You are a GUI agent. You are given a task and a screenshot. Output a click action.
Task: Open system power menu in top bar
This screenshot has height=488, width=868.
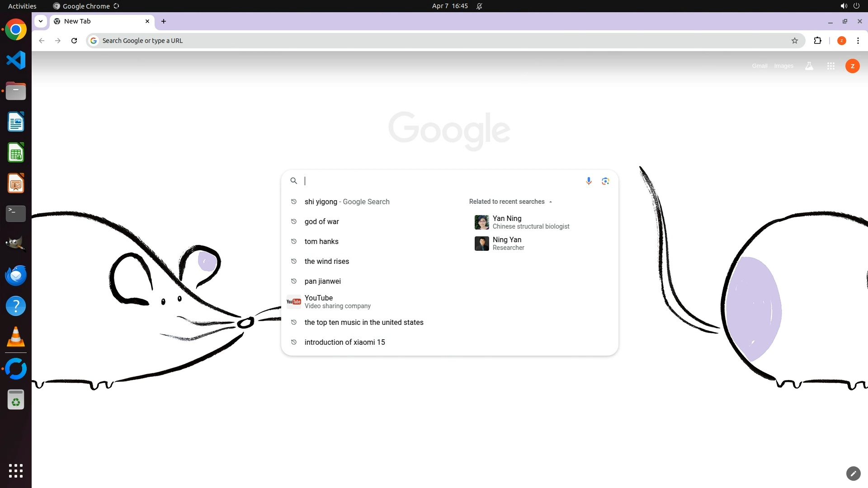(x=856, y=6)
